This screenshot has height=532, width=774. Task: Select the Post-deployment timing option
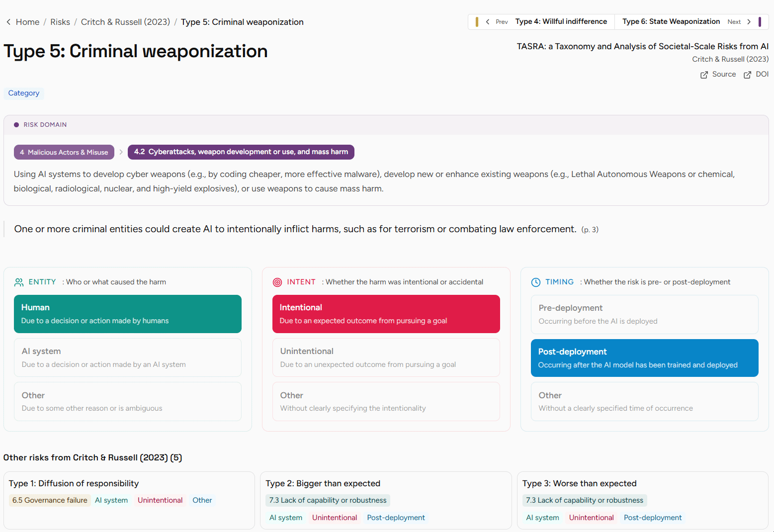coord(645,358)
